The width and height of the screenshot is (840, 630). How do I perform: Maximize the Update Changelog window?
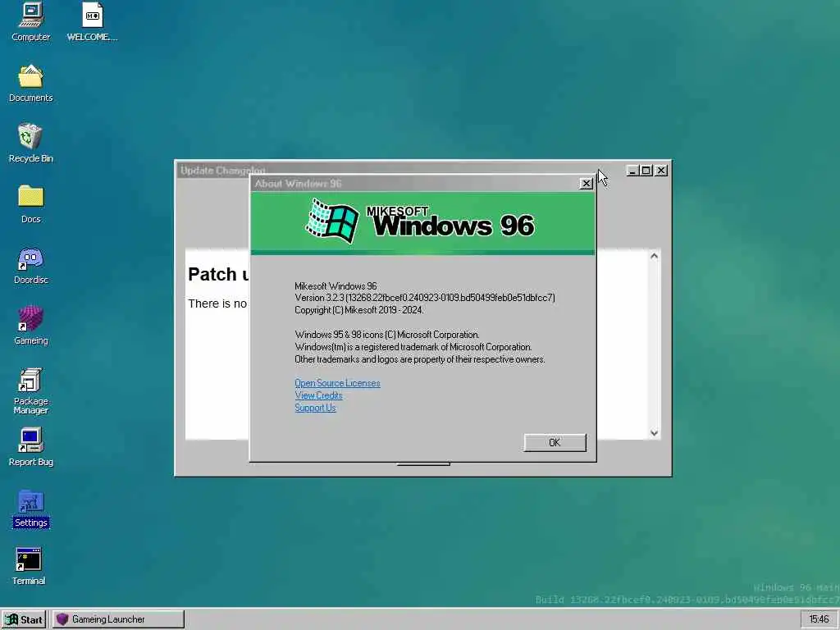[646, 171]
